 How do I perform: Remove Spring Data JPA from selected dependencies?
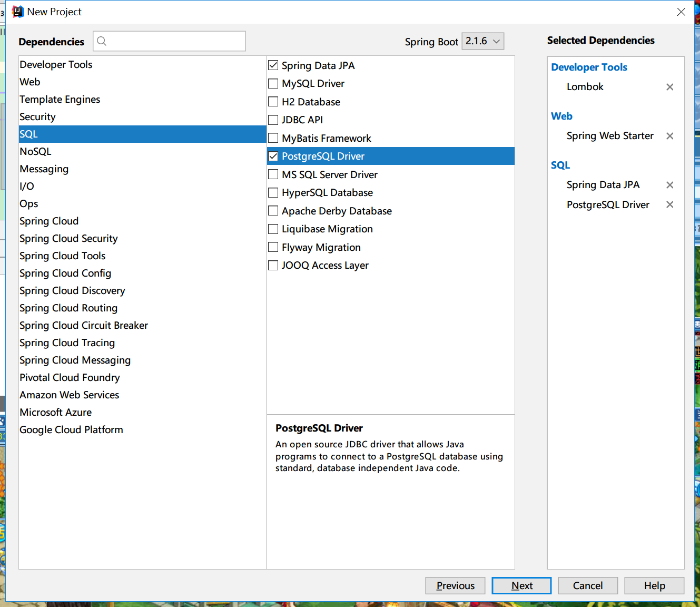(x=669, y=185)
